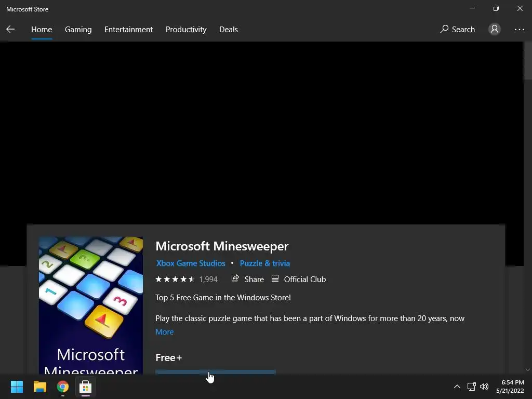Click Microsoft Store taskbar icon
Viewport: 532px width, 399px height.
[86, 387]
